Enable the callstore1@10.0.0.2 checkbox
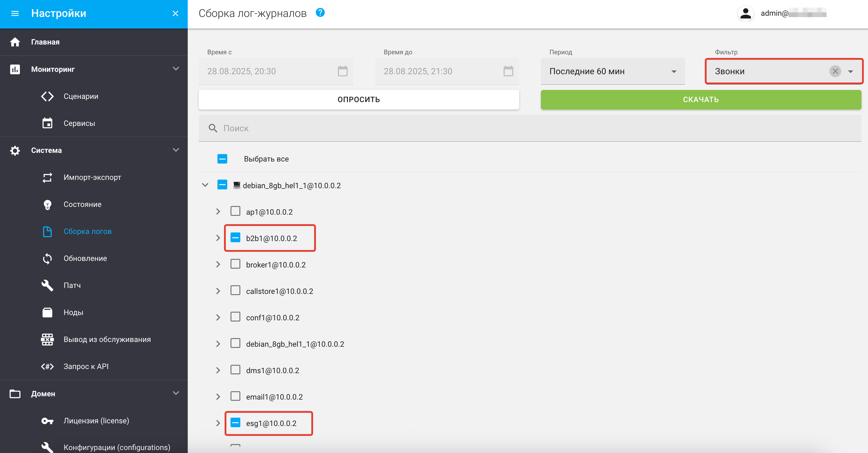Image resolution: width=868 pixels, height=453 pixels. click(x=235, y=291)
